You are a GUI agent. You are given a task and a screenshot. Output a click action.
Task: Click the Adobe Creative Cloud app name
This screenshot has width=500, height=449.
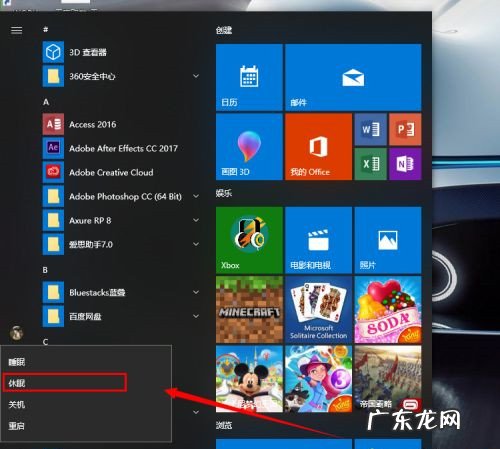(x=111, y=172)
